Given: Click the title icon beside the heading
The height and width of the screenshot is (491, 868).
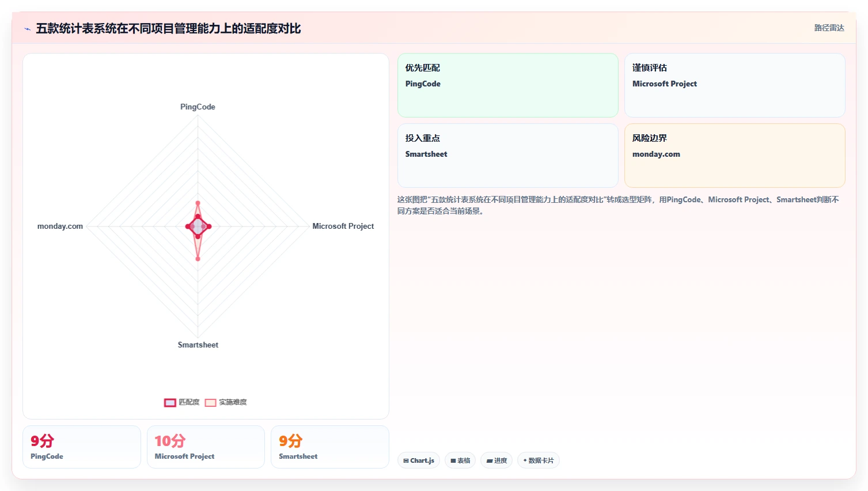Looking at the screenshot, I should pyautogui.click(x=27, y=29).
